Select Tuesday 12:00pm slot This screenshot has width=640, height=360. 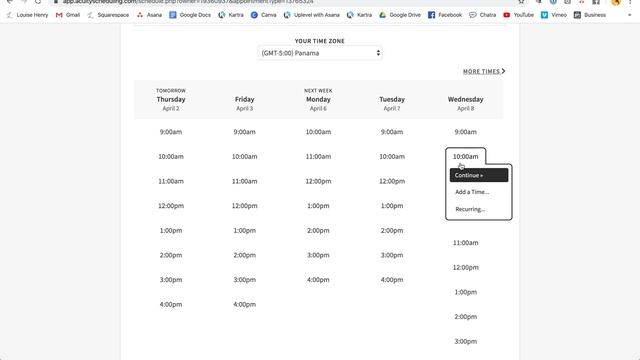[392, 181]
